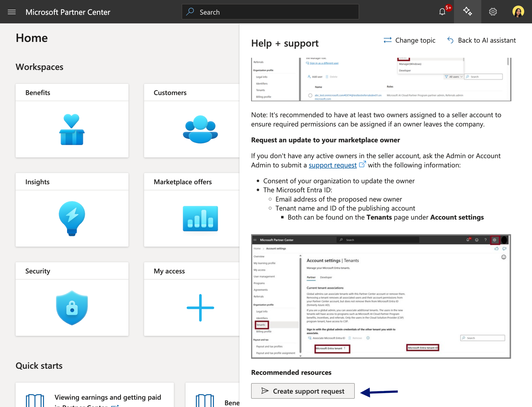532x407 pixels.
Task: Open the notifications bell
Action: [442, 12]
